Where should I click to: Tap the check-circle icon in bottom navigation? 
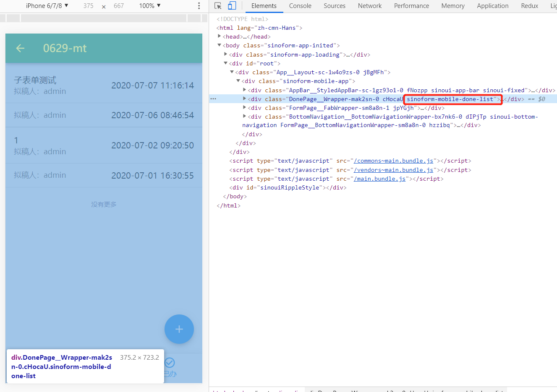click(170, 363)
